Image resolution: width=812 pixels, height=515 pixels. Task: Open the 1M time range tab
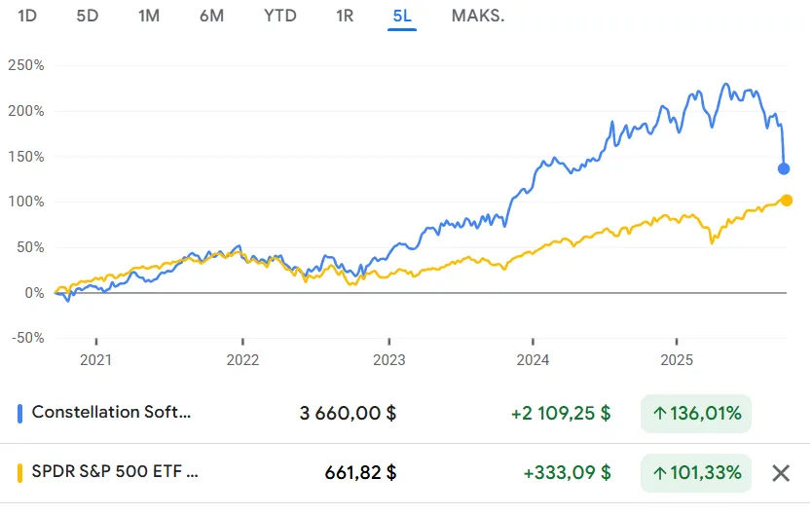(x=149, y=16)
